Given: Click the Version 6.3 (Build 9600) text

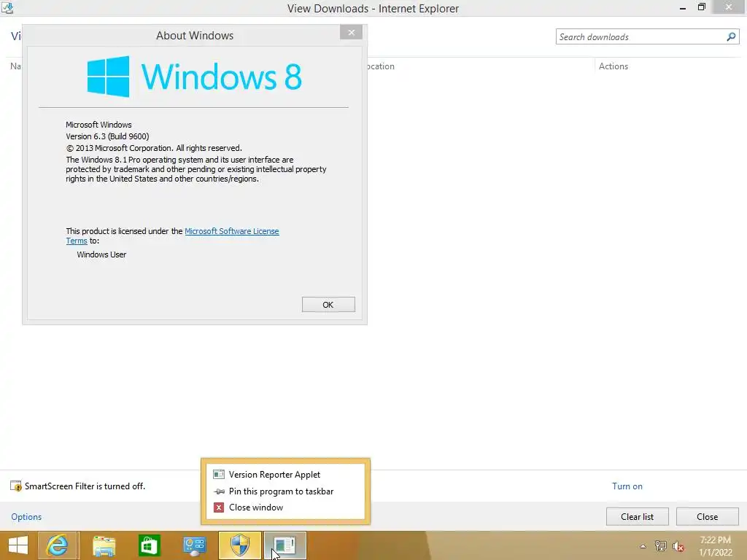Looking at the screenshot, I should [x=107, y=136].
